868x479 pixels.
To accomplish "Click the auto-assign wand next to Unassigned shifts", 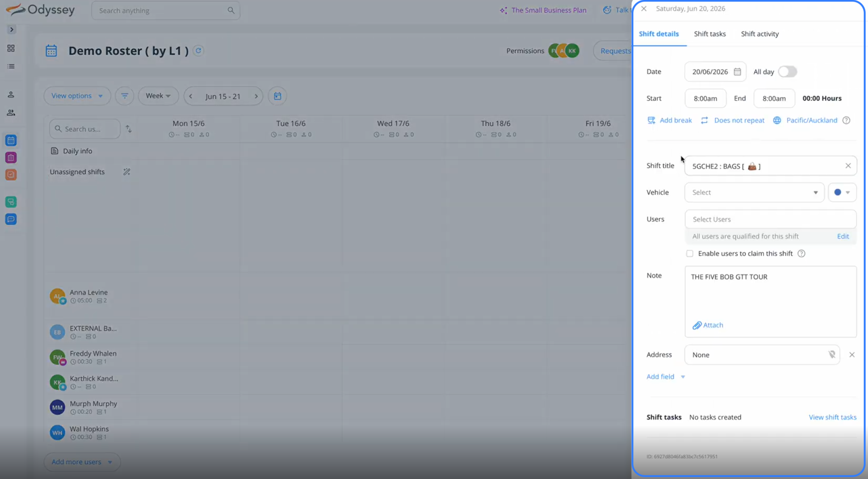I will pyautogui.click(x=126, y=172).
